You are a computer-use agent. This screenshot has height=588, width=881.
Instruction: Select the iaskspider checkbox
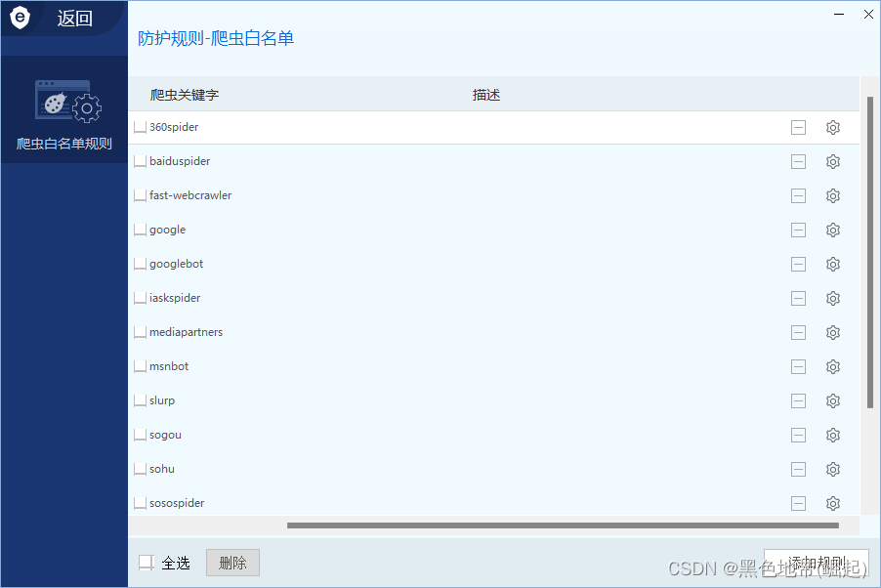tap(140, 299)
